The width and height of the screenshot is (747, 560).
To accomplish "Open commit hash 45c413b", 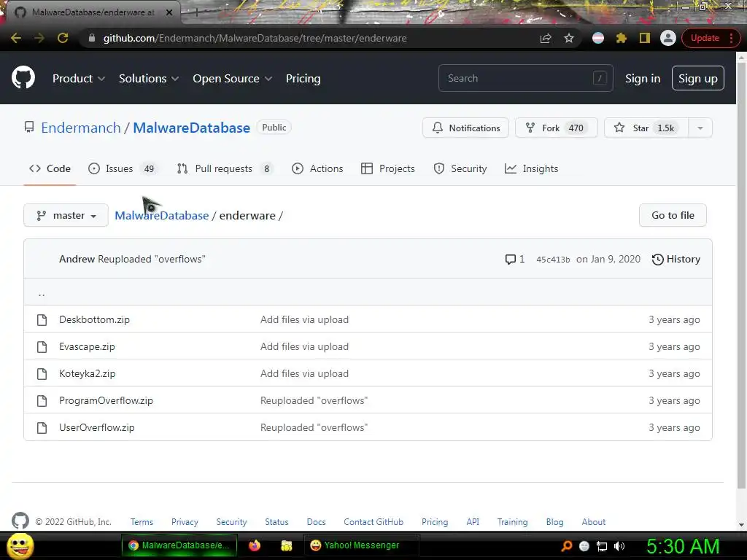I will click(553, 260).
